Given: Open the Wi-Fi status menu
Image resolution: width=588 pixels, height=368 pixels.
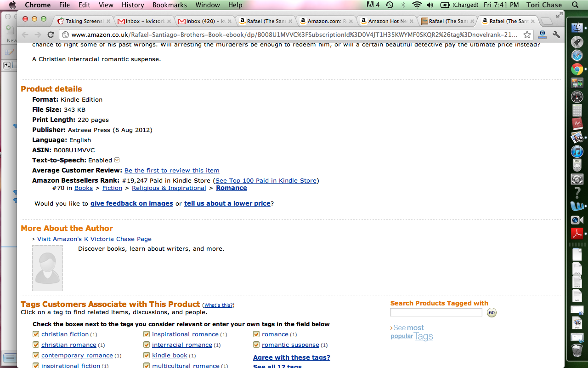Looking at the screenshot, I should pyautogui.click(x=417, y=5).
